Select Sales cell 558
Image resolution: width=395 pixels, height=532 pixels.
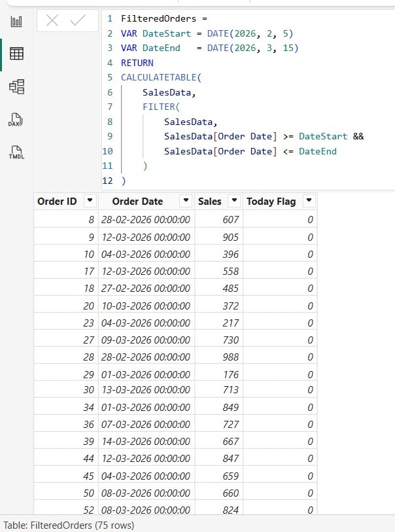click(218, 271)
